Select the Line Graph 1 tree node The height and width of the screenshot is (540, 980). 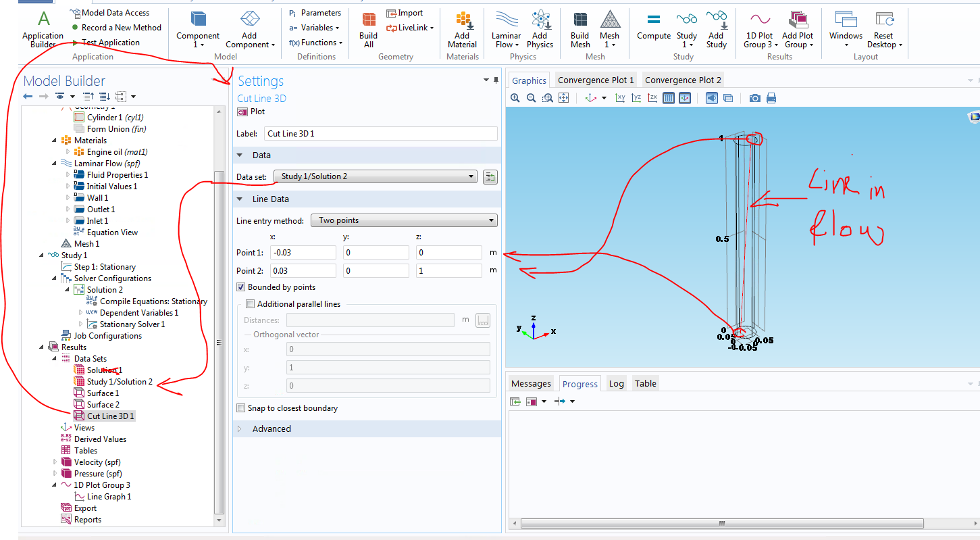pyautogui.click(x=103, y=497)
